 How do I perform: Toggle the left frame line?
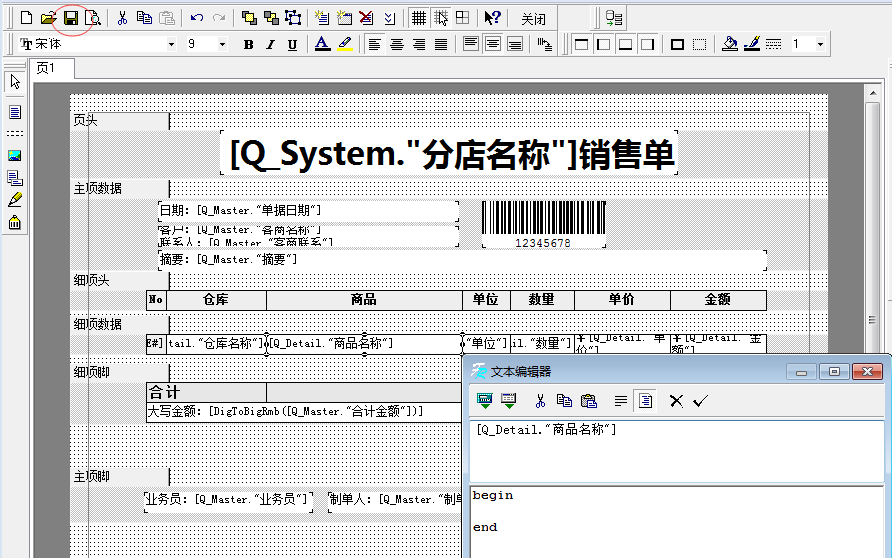click(604, 44)
